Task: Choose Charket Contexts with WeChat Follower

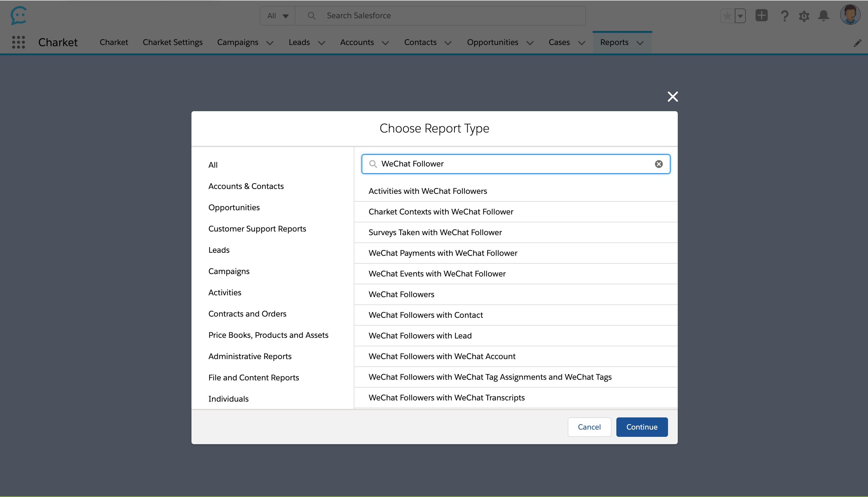Action: 516,212
